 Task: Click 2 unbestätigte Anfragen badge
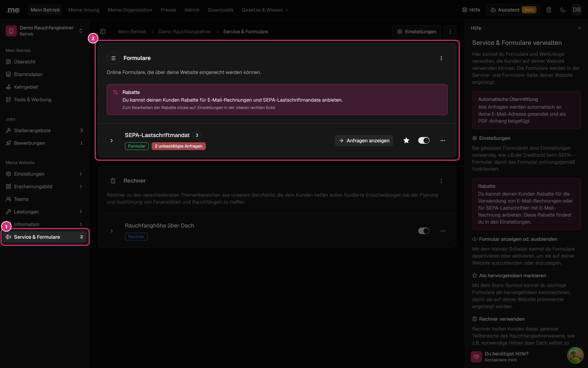point(178,146)
